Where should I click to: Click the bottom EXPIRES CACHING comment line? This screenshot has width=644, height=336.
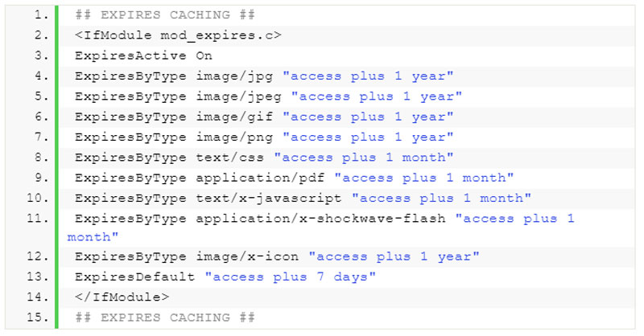tap(165, 318)
